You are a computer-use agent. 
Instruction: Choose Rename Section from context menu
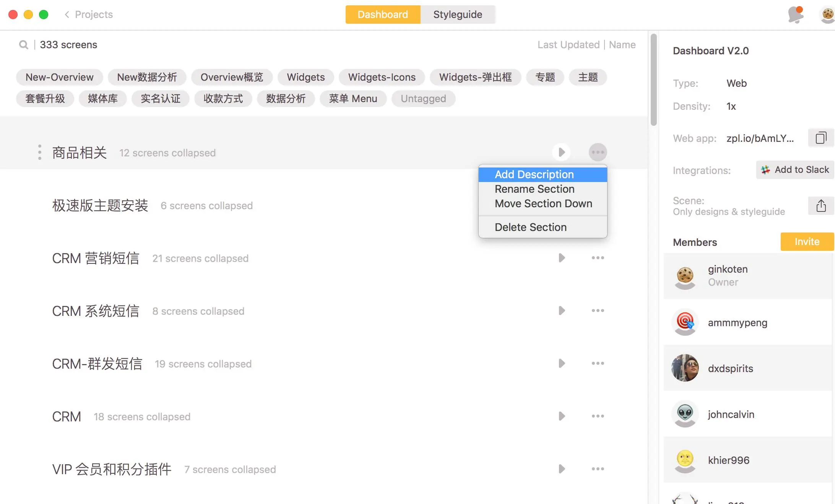(534, 189)
